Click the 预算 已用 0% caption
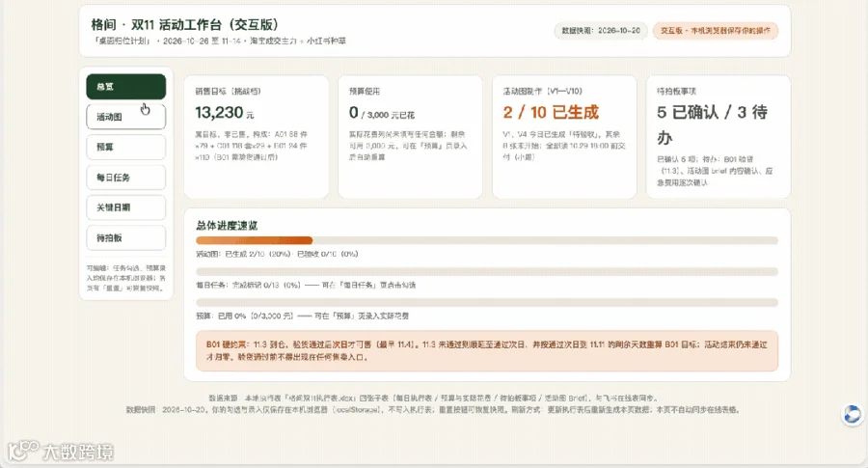 (x=302, y=316)
